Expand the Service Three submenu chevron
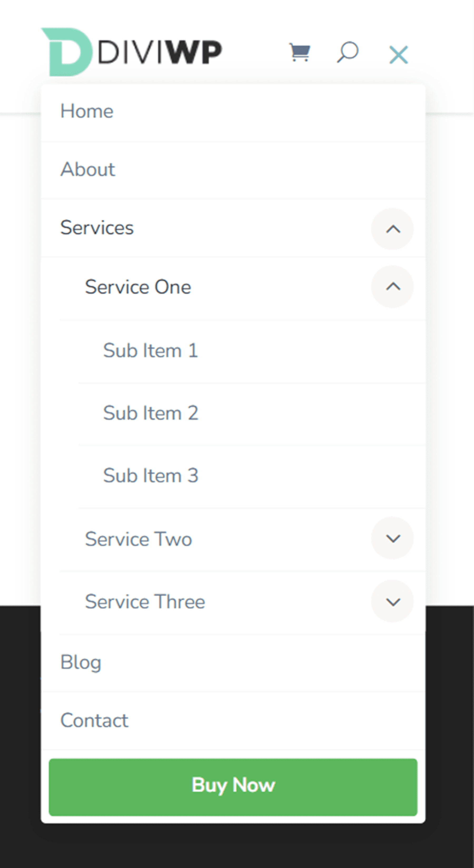 tap(392, 602)
